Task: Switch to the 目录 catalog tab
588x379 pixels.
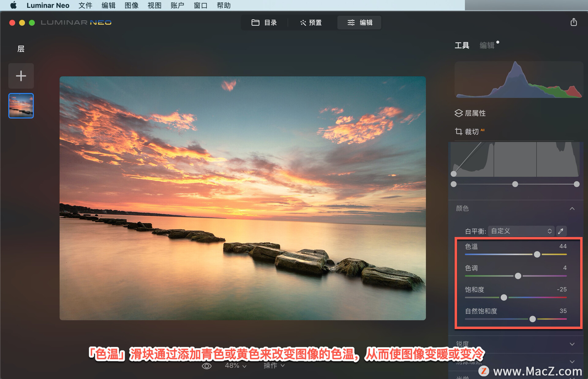Action: click(264, 23)
